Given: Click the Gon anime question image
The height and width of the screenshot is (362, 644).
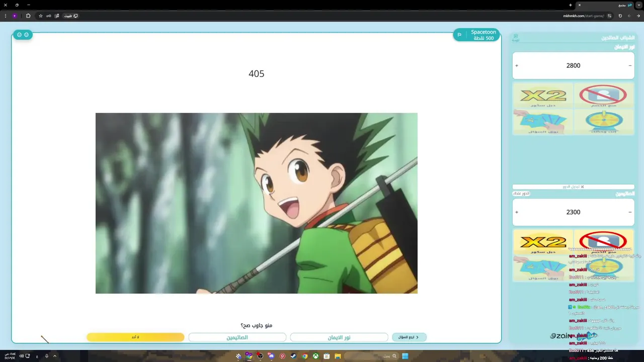Looking at the screenshot, I should 257,203.
